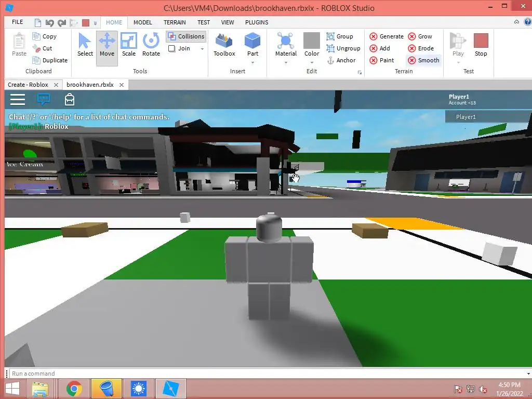This screenshot has width=532, height=399.
Task: Launch Google Chrome from the taskbar
Action: [x=74, y=389]
